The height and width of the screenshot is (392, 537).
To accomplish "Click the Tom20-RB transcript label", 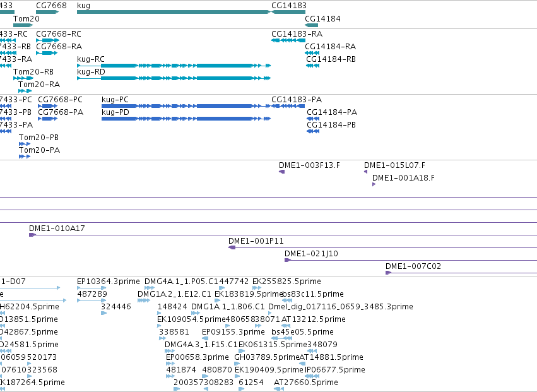I will 33,71.
